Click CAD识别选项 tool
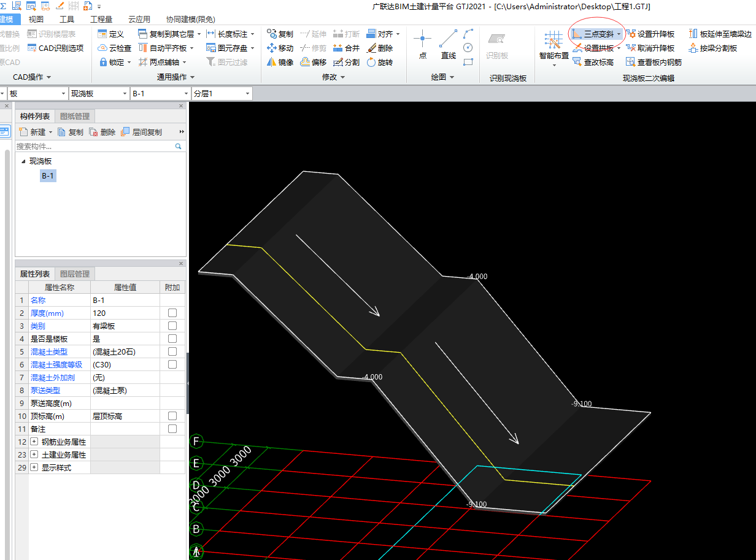 coord(55,48)
